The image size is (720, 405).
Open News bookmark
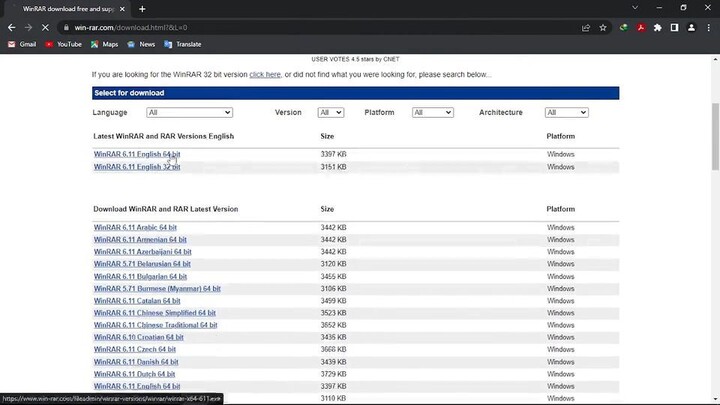point(141,45)
